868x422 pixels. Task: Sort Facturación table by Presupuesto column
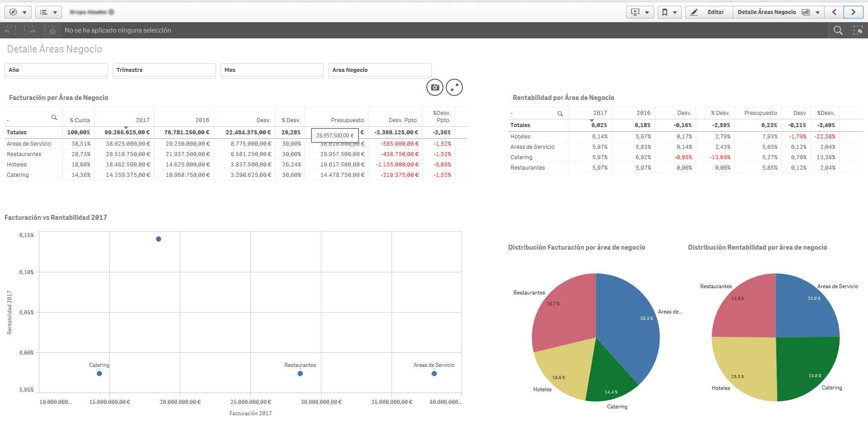(347, 120)
